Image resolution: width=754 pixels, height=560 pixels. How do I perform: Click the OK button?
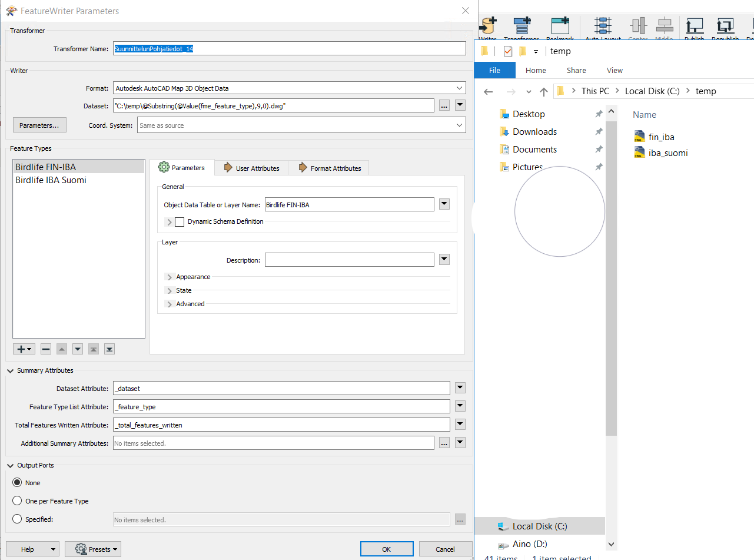[x=386, y=549]
